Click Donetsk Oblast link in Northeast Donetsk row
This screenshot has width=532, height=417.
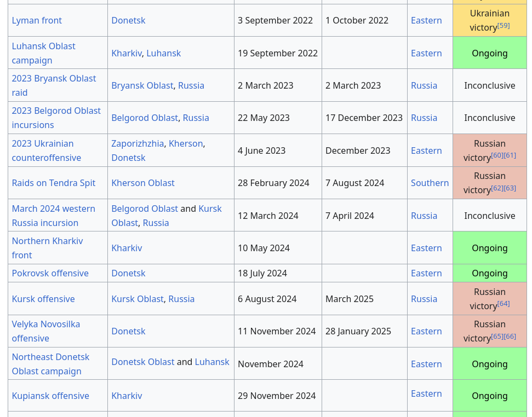[x=143, y=362]
